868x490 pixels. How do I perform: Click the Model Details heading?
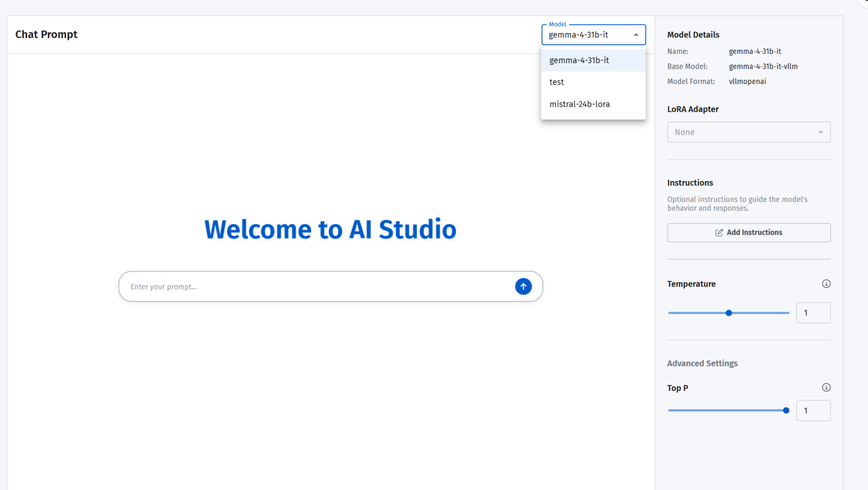pos(693,35)
